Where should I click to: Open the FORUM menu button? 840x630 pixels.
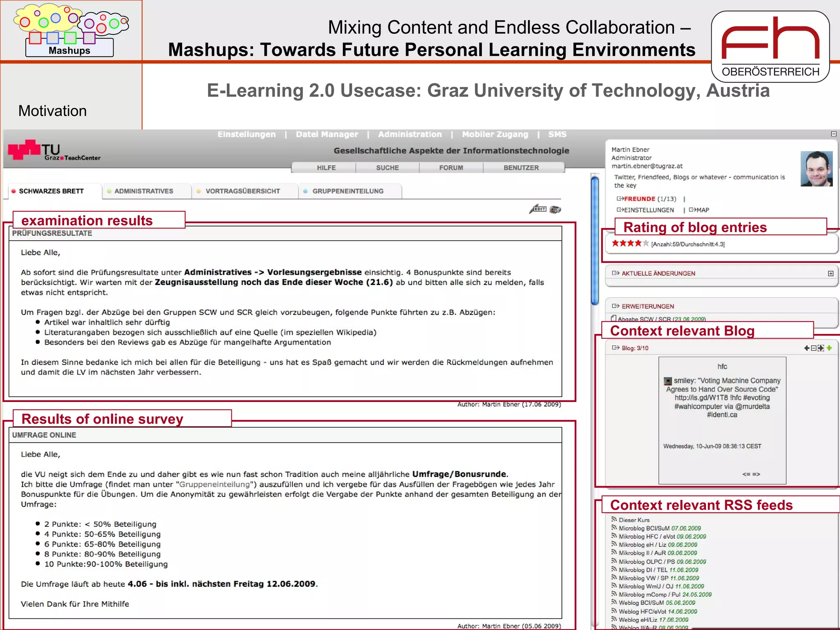451,168
